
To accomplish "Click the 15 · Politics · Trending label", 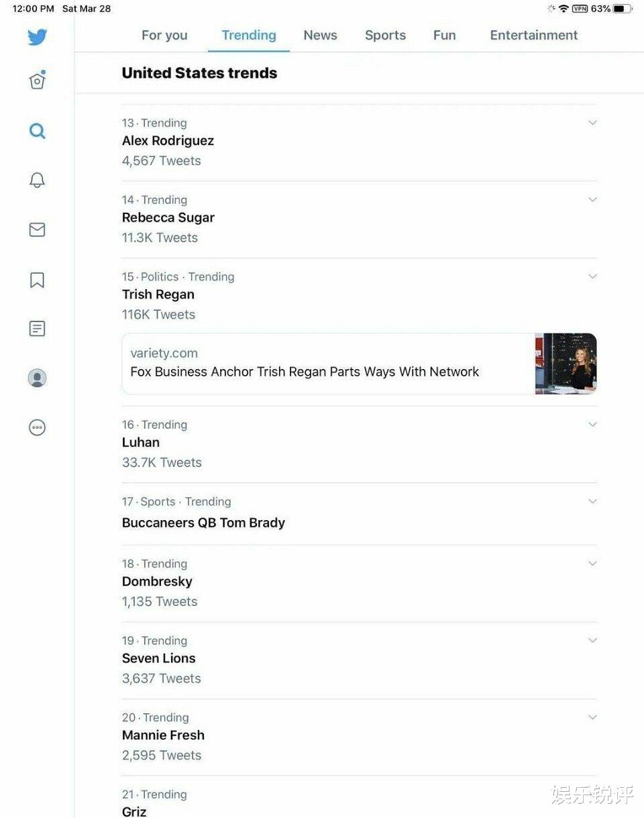I will click(x=178, y=276).
